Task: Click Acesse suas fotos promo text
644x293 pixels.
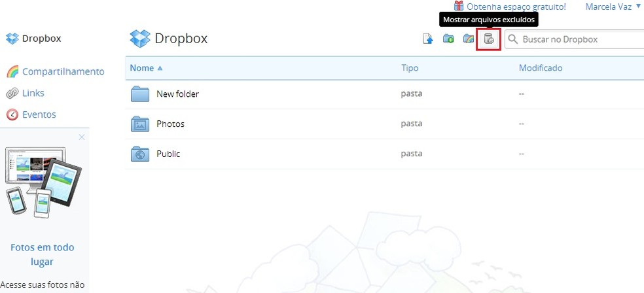Action: (43, 284)
